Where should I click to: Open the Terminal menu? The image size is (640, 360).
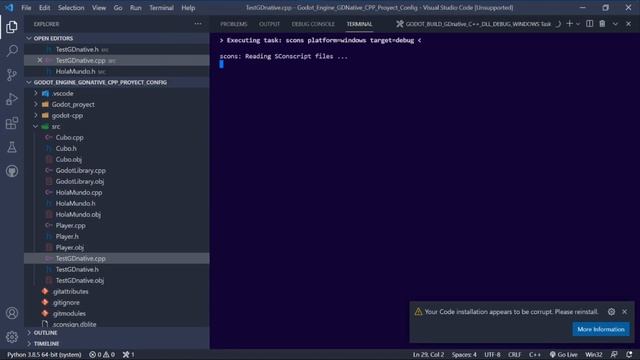(161, 8)
